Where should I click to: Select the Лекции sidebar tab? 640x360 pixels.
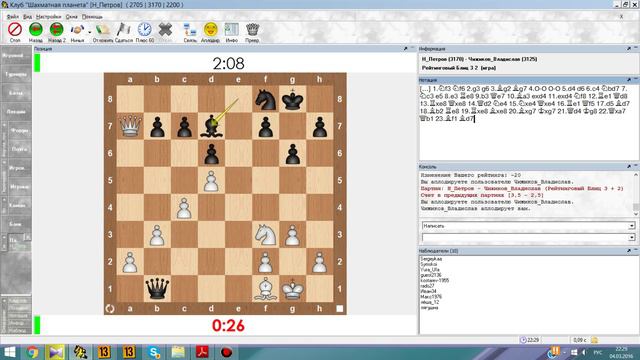(x=16, y=111)
